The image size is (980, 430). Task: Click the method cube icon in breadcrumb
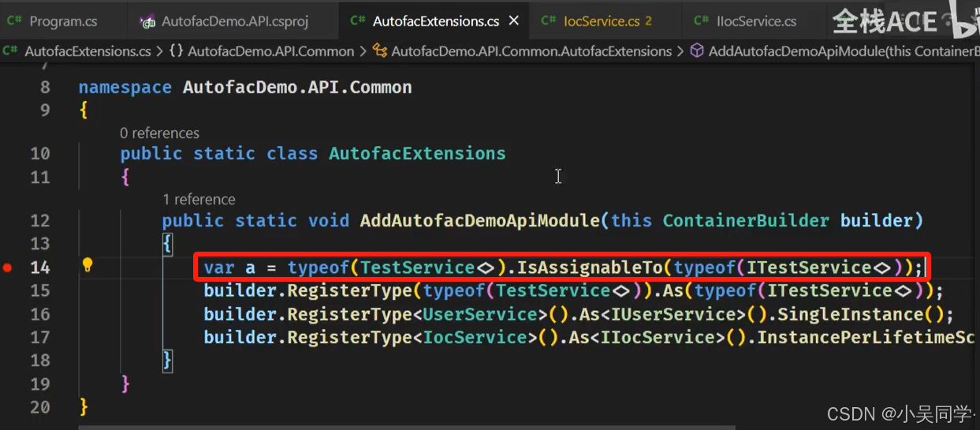697,51
